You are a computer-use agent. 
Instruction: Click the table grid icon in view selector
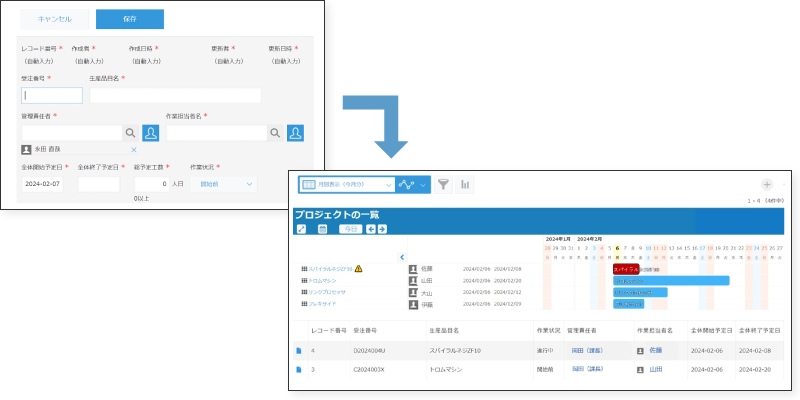coord(309,185)
